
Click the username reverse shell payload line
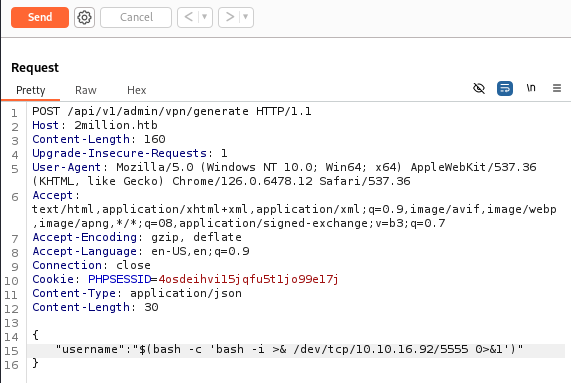[x=289, y=349]
